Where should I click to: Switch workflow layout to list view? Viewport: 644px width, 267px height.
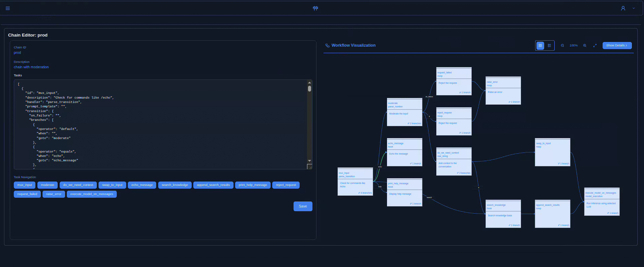(x=549, y=46)
